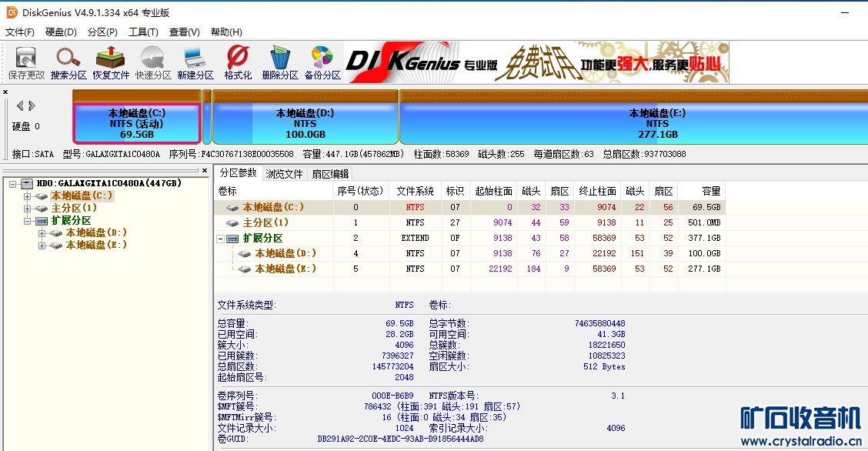Image resolution: width=868 pixels, height=451 pixels.
Task: Select 本地磁盘(D:) row in partition table
Action: click(469, 253)
